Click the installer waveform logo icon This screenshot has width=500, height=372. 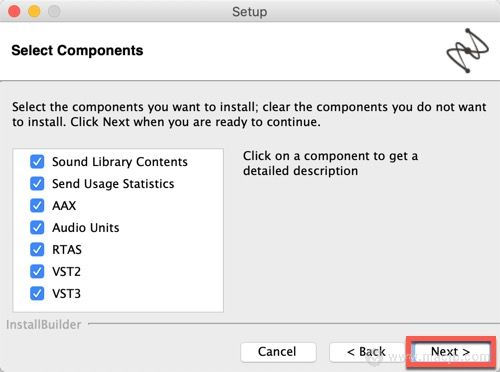point(468,51)
